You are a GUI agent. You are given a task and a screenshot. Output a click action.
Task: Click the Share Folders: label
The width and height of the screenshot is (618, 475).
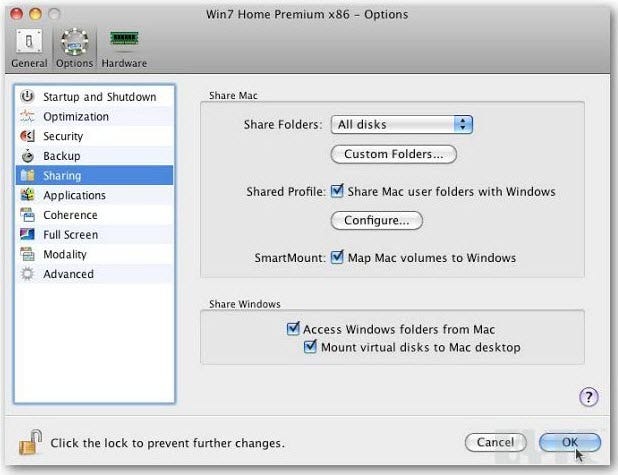tap(283, 125)
